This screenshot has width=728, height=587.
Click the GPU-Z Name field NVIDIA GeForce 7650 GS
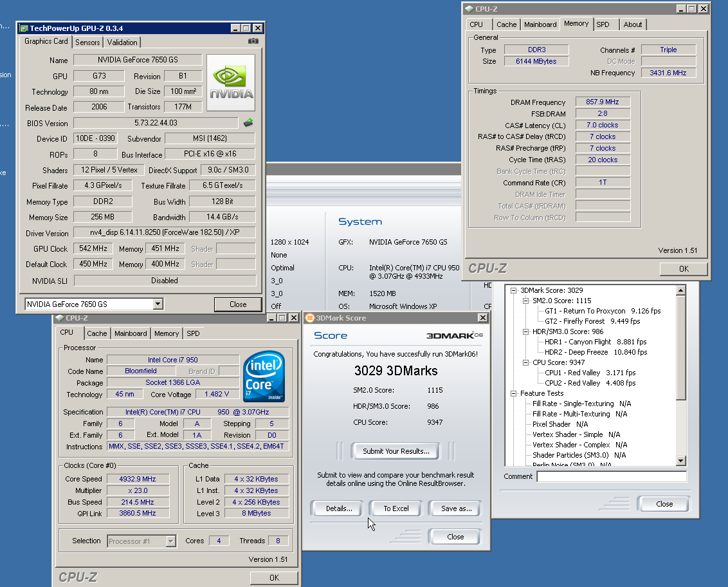[x=138, y=59]
